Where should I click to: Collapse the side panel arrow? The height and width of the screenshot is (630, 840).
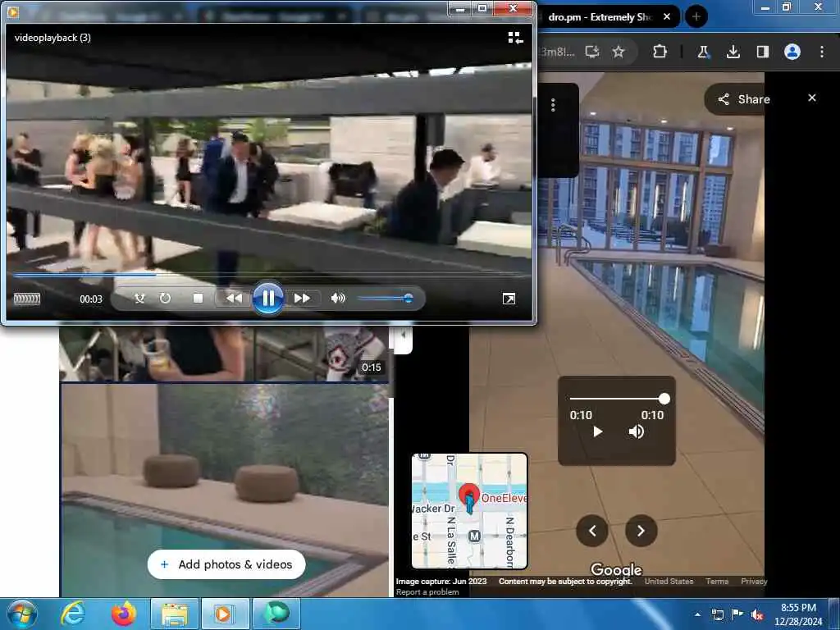(x=403, y=335)
